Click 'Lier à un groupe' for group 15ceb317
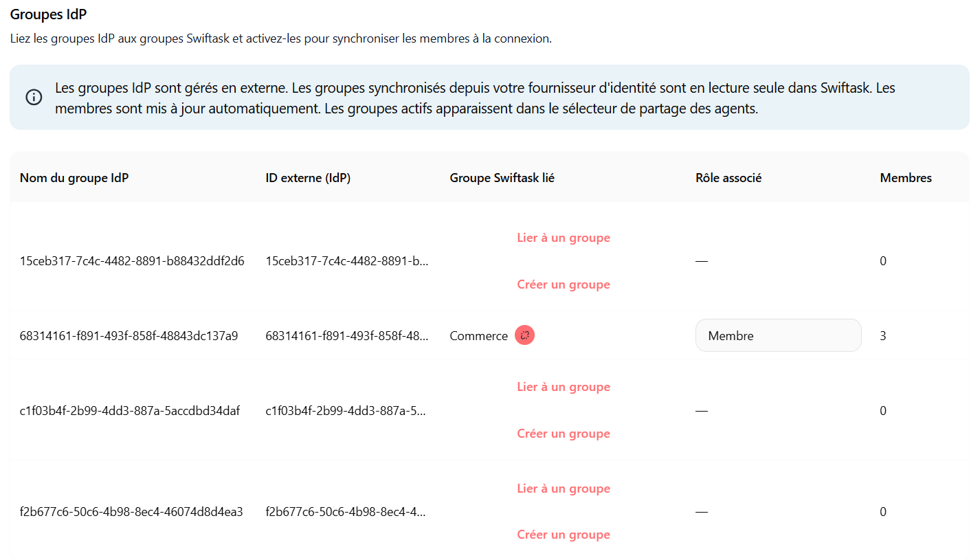The height and width of the screenshot is (560, 980). click(x=564, y=238)
